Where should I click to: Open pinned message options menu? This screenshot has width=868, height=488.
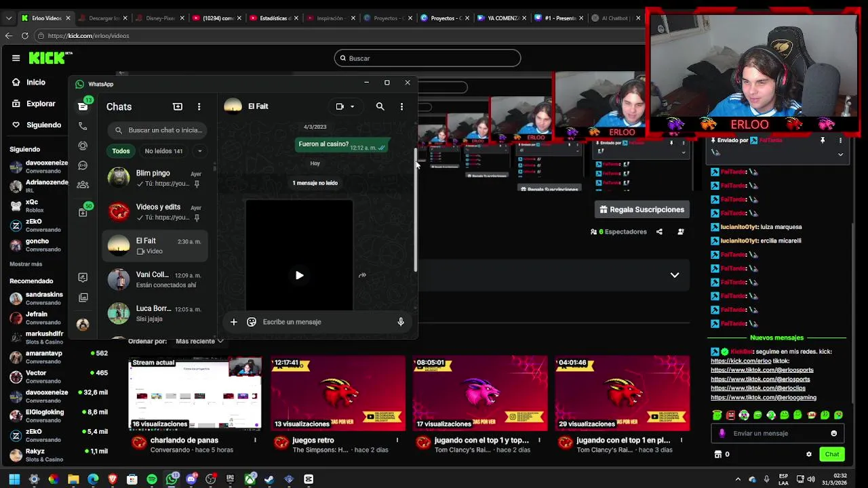tap(840, 140)
